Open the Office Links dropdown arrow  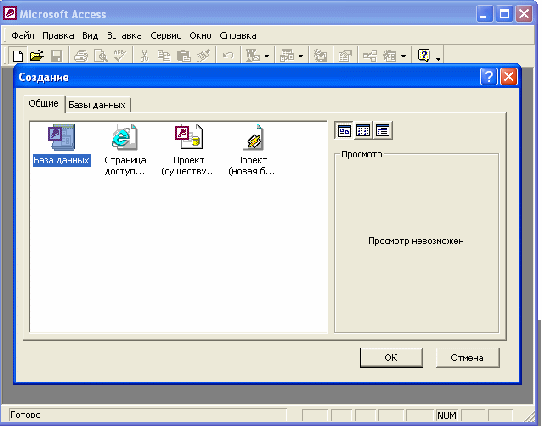click(267, 56)
